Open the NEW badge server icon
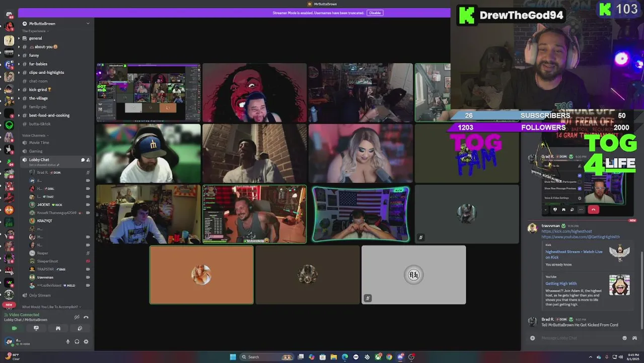The image size is (644, 363). coord(9,305)
